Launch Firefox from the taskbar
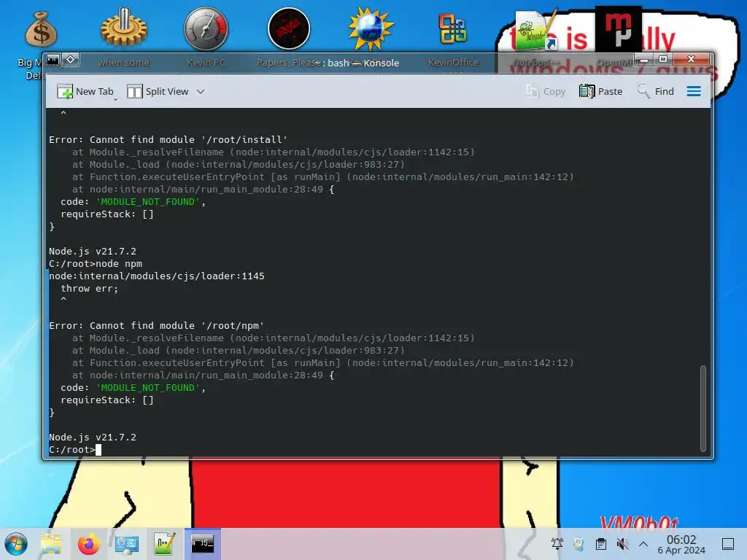 tap(88, 544)
